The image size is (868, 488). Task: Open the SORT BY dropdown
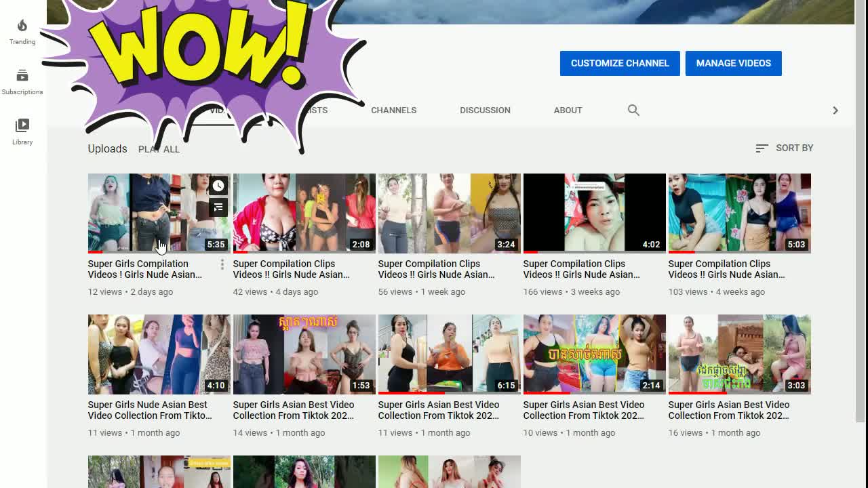point(784,148)
